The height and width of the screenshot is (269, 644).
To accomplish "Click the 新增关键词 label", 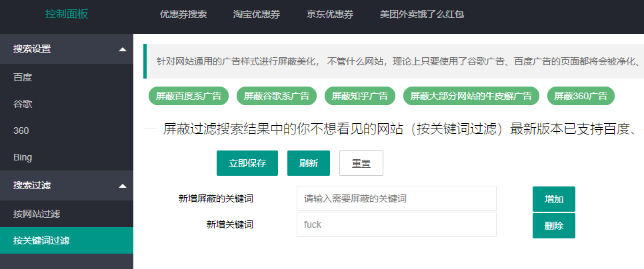I will (229, 224).
